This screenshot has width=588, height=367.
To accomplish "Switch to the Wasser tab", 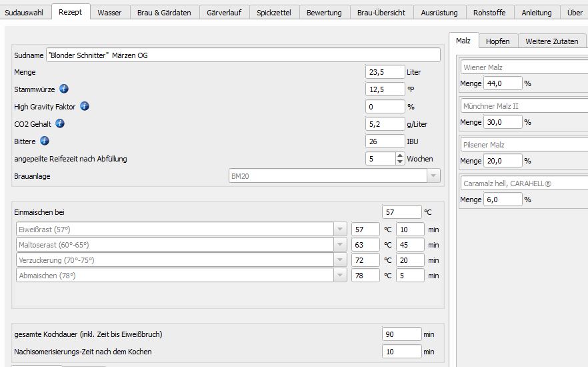I will [x=109, y=13].
